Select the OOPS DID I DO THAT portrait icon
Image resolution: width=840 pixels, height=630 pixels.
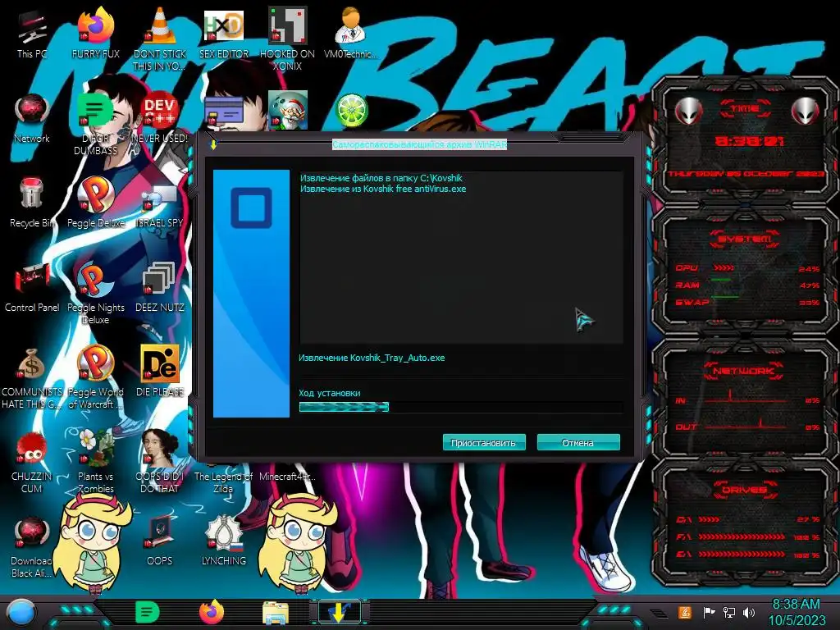[x=160, y=463]
